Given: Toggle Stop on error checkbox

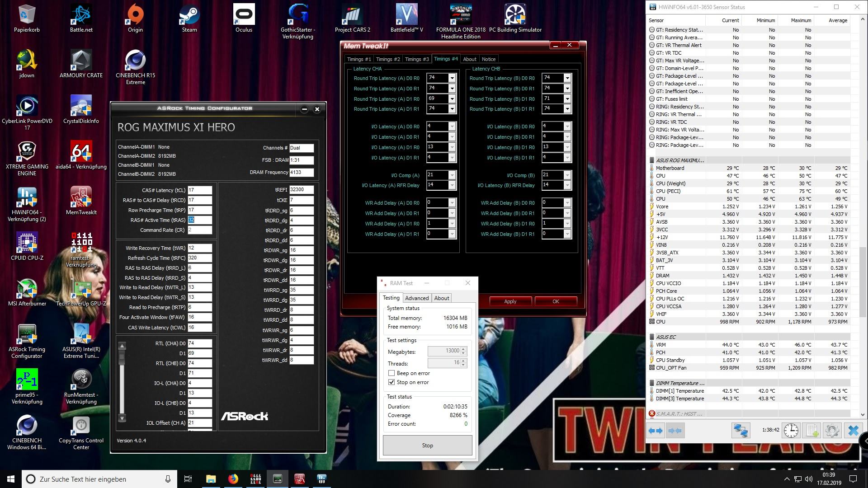Looking at the screenshot, I should click(x=392, y=382).
